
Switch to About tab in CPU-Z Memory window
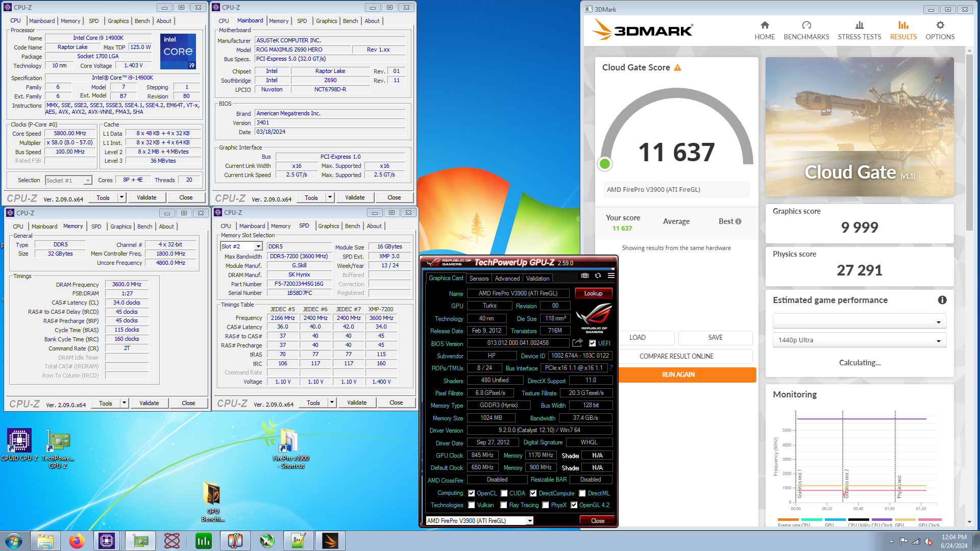tap(166, 227)
